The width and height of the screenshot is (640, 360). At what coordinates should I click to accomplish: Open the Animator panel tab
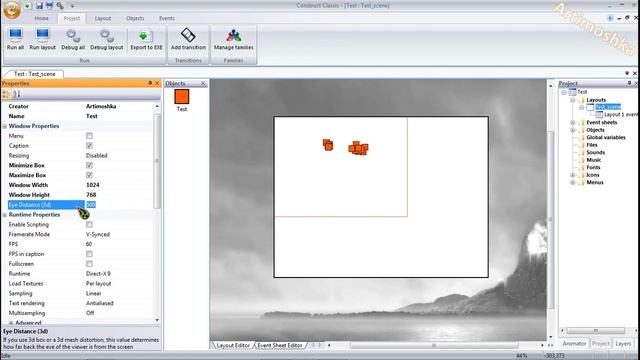pos(574,344)
